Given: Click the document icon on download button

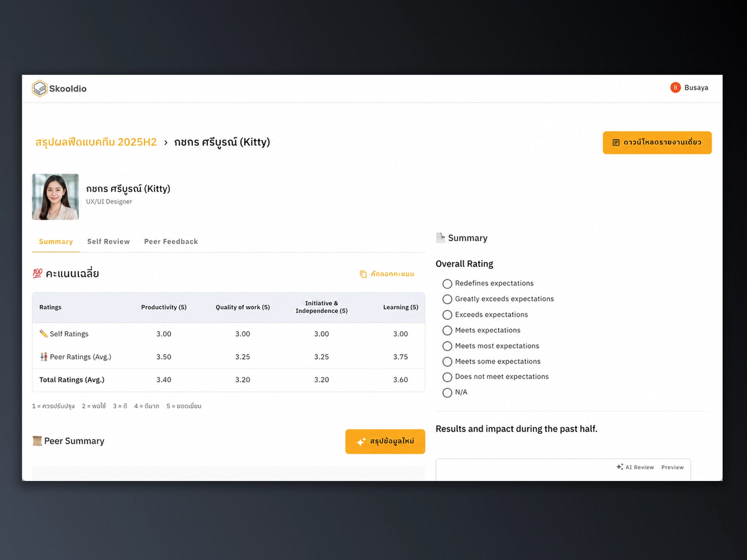Looking at the screenshot, I should [616, 142].
